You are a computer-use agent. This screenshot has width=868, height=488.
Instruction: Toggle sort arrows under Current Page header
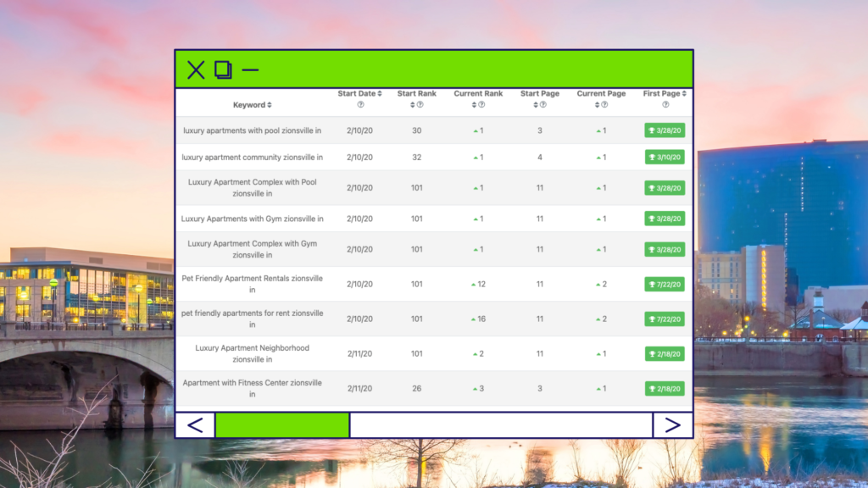pos(598,105)
